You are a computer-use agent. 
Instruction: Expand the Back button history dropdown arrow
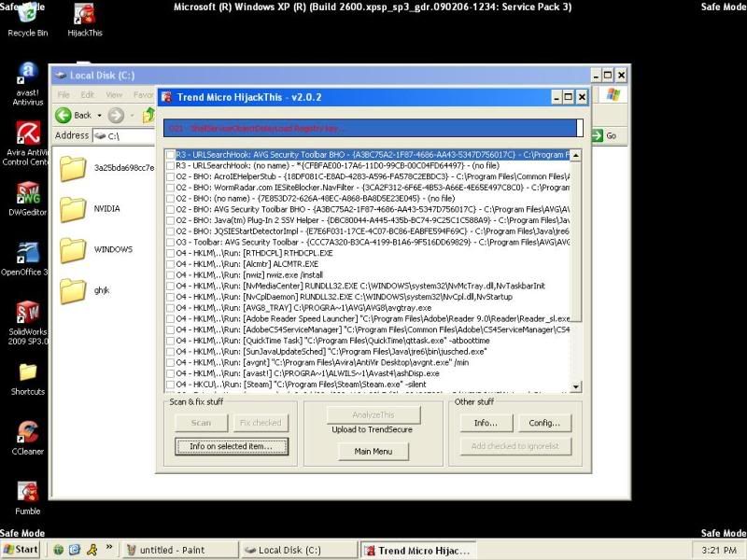[x=98, y=115]
